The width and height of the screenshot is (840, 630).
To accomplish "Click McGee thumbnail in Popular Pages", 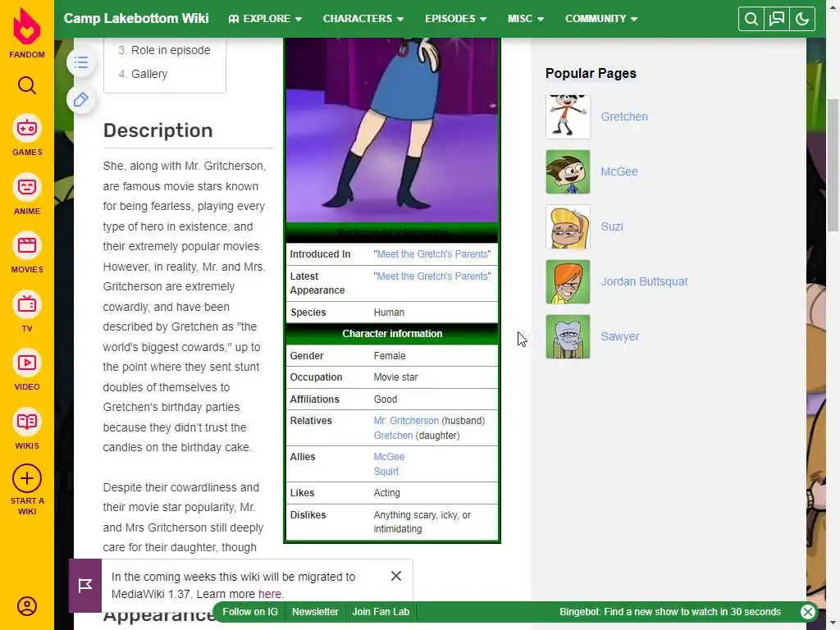I will point(568,172).
